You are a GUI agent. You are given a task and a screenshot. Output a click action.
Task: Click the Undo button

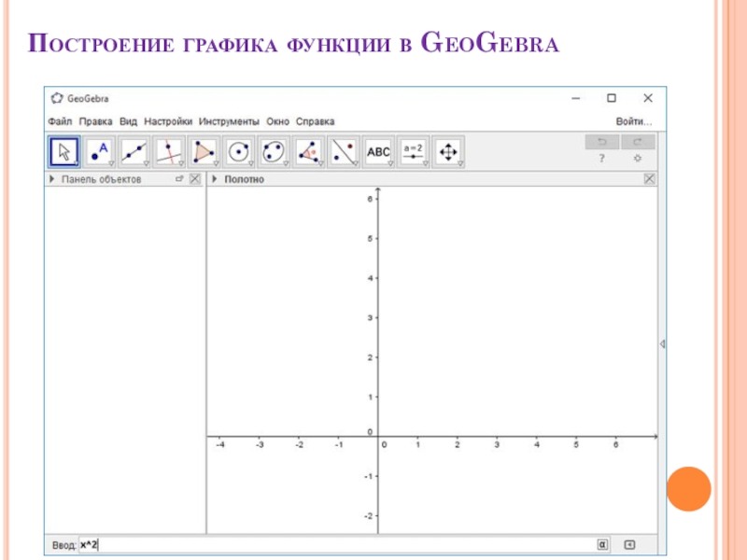[x=602, y=142]
